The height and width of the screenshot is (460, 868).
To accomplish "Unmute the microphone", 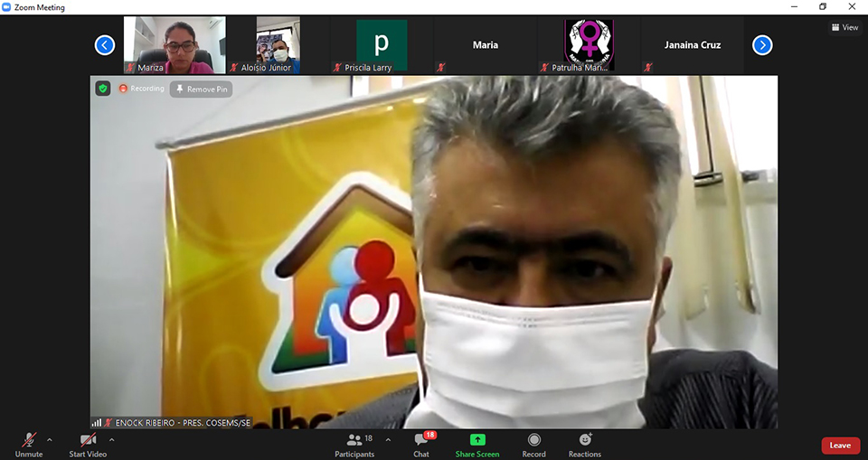I will coord(29,443).
